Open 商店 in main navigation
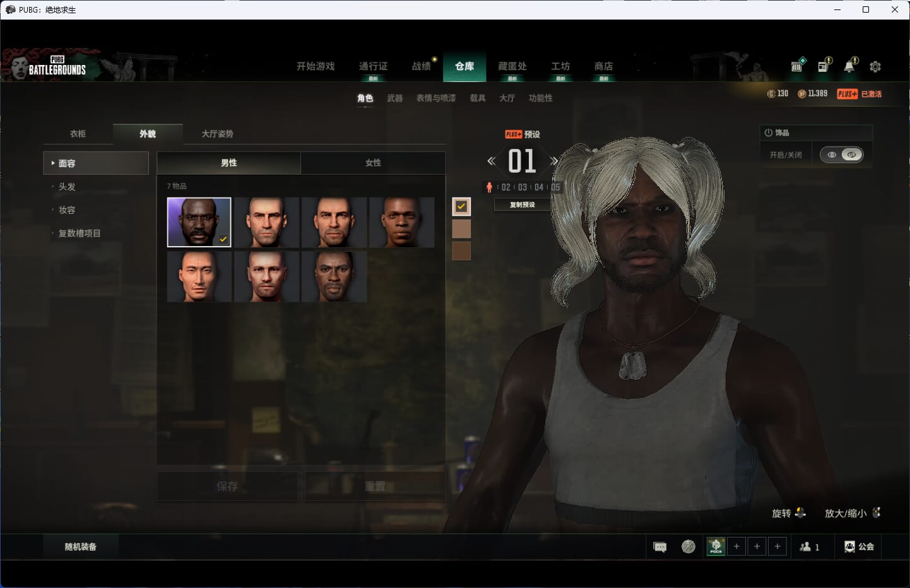The width and height of the screenshot is (910, 588). (x=604, y=66)
